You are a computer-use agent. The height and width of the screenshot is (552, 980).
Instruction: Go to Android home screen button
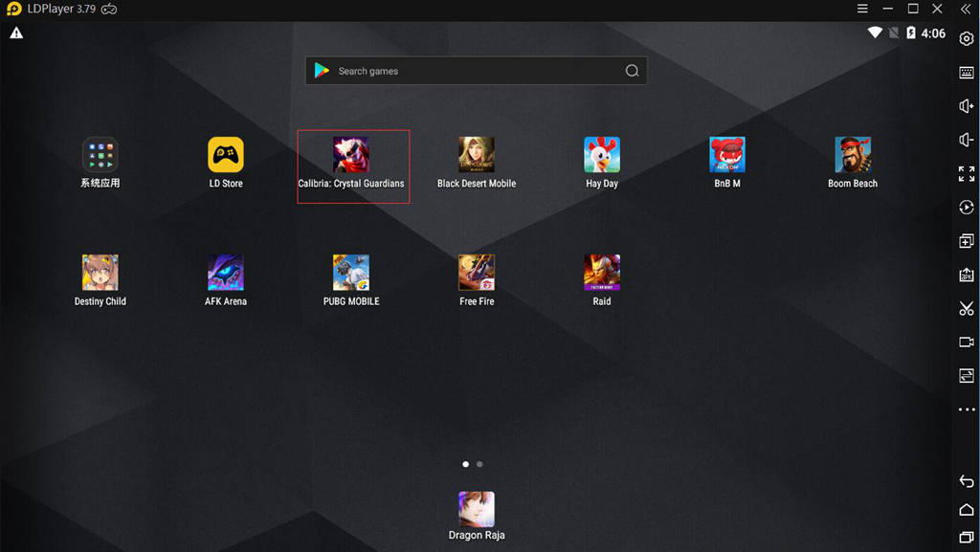coord(967,510)
